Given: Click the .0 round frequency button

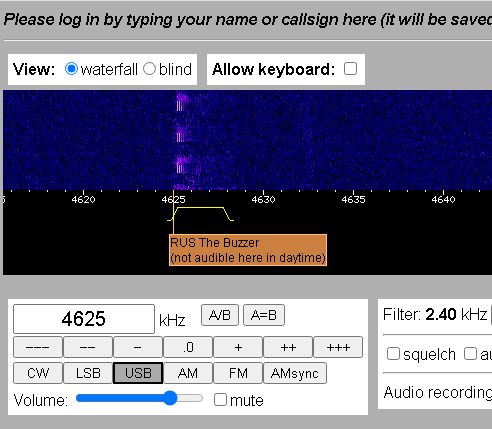Looking at the screenshot, I should coord(188,347).
